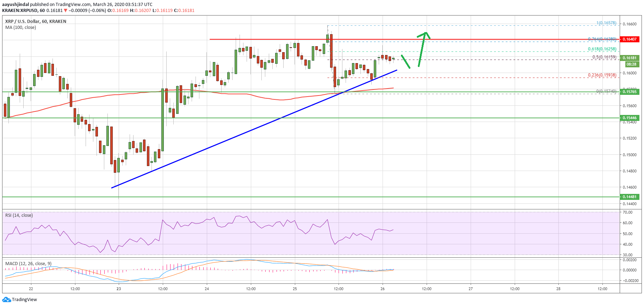Click the high value H:0.16207
This screenshot has width=644, height=306.
pos(141,11)
